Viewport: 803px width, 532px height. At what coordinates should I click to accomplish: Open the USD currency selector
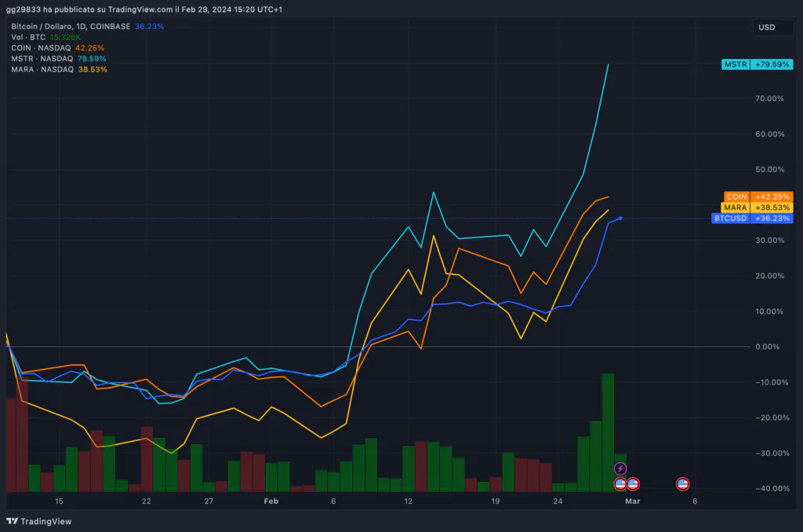[766, 27]
